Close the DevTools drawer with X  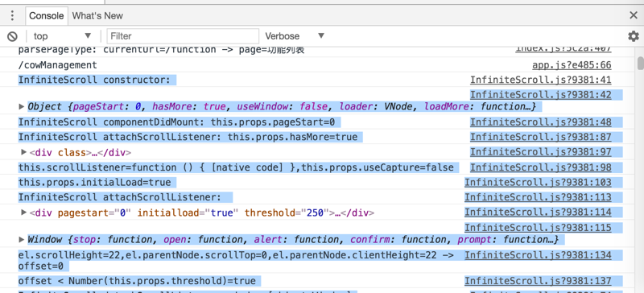coord(634,15)
